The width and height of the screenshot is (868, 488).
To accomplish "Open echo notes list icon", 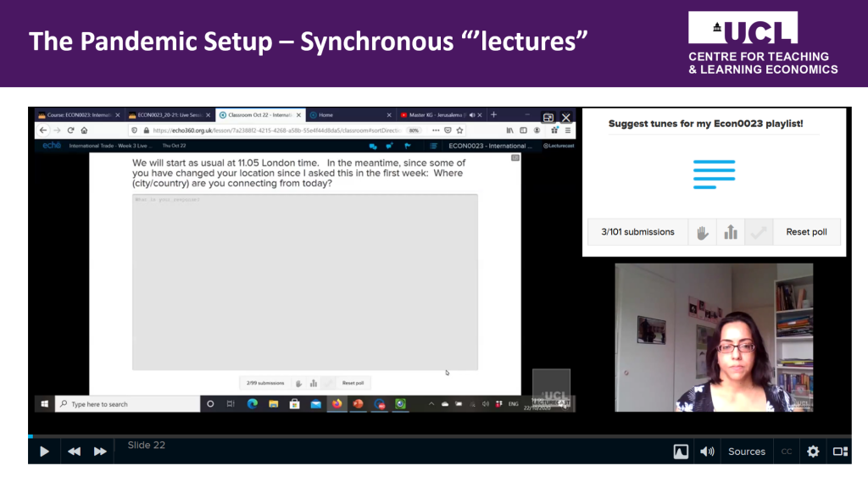I will click(x=433, y=146).
